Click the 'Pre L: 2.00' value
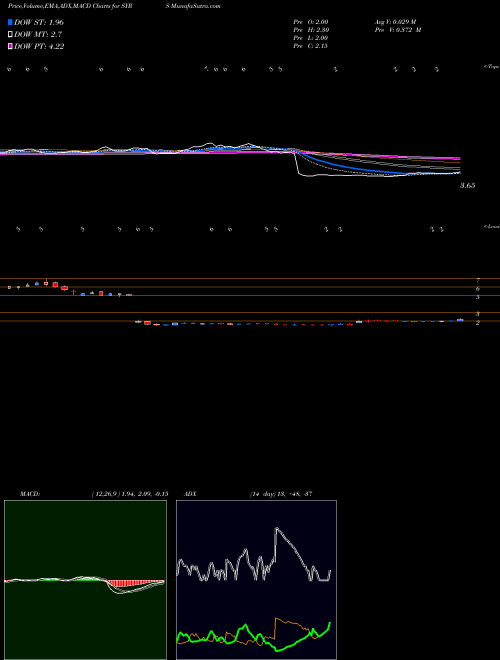 (311, 38)
